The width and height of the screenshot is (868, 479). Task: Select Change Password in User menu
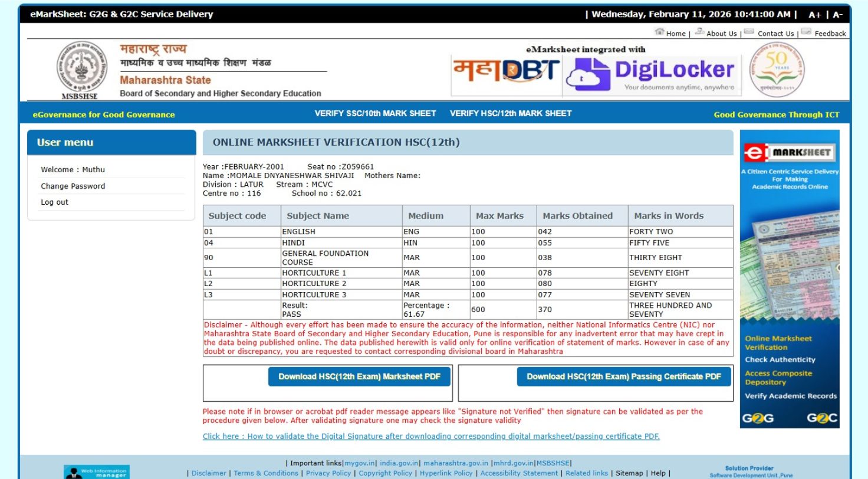[x=73, y=186]
